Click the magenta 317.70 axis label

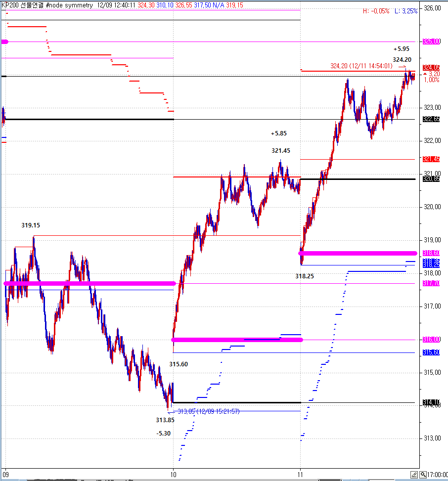click(431, 283)
